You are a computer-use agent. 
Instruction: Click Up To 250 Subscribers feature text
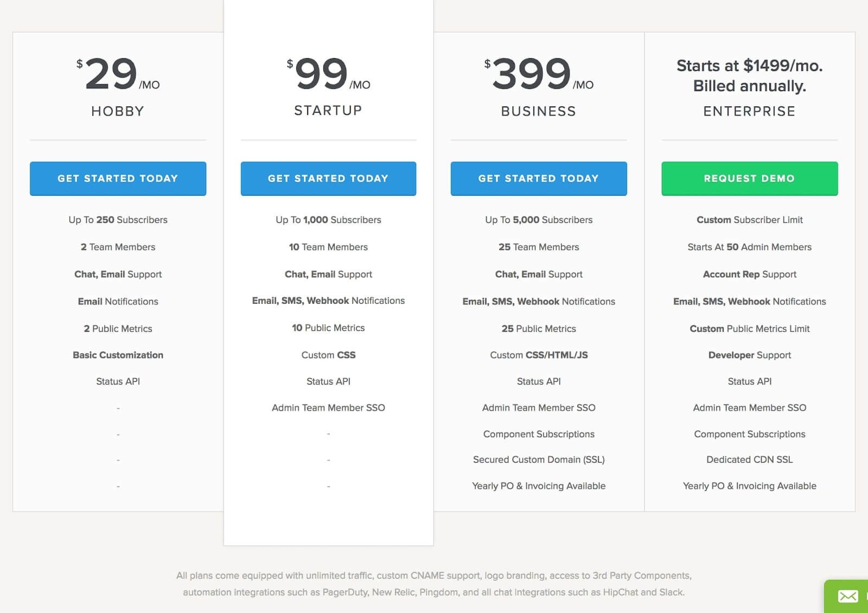tap(118, 220)
